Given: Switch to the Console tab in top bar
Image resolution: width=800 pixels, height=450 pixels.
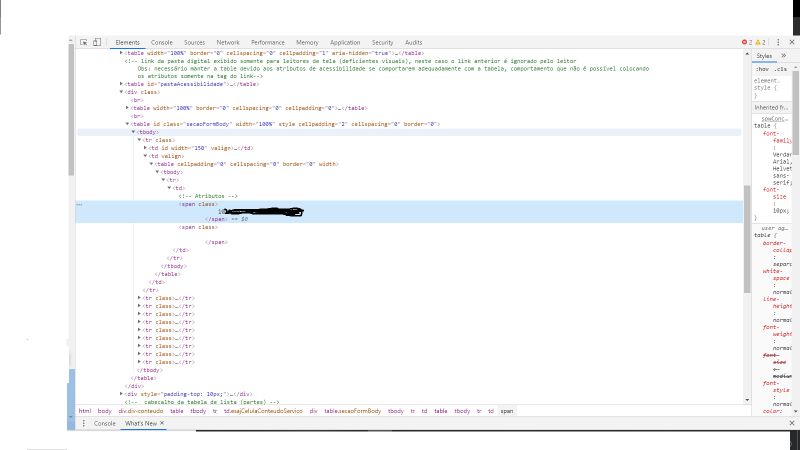Looking at the screenshot, I should (161, 42).
